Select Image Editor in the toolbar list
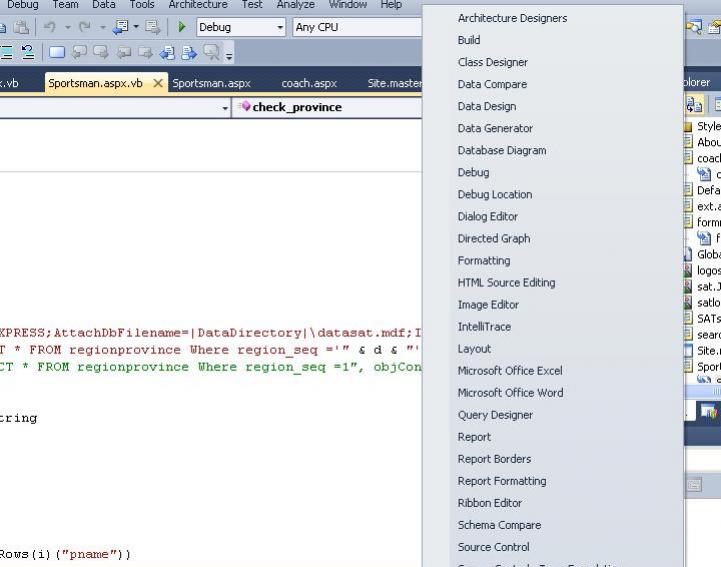Viewport: 721px width, 567px height. point(488,305)
